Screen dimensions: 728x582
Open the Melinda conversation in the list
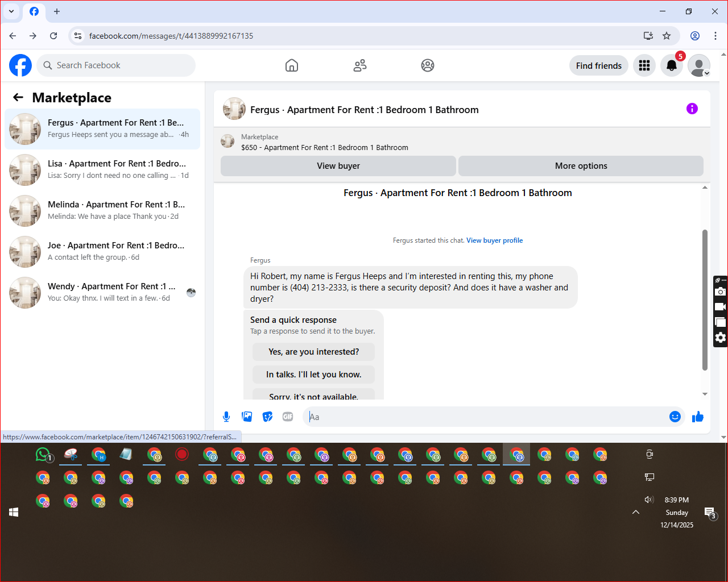point(102,211)
